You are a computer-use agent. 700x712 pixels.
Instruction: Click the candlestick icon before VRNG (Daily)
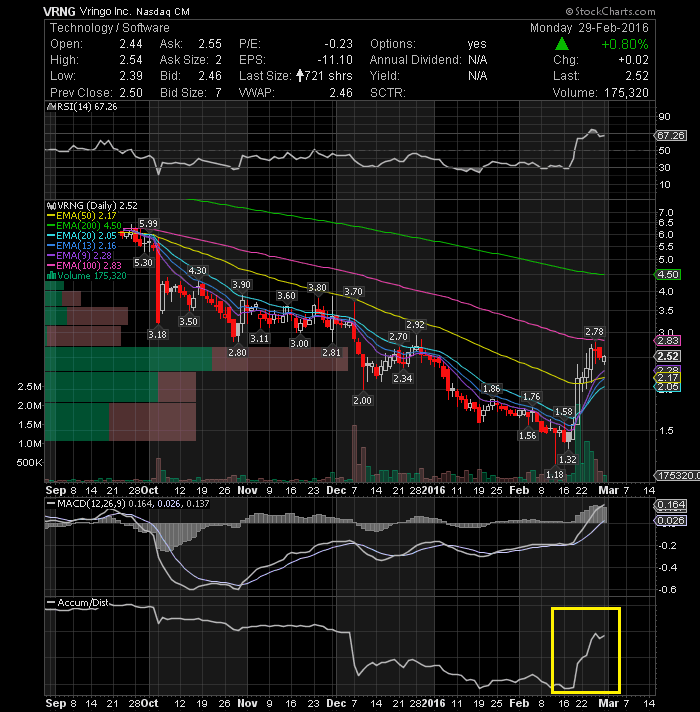(51, 206)
